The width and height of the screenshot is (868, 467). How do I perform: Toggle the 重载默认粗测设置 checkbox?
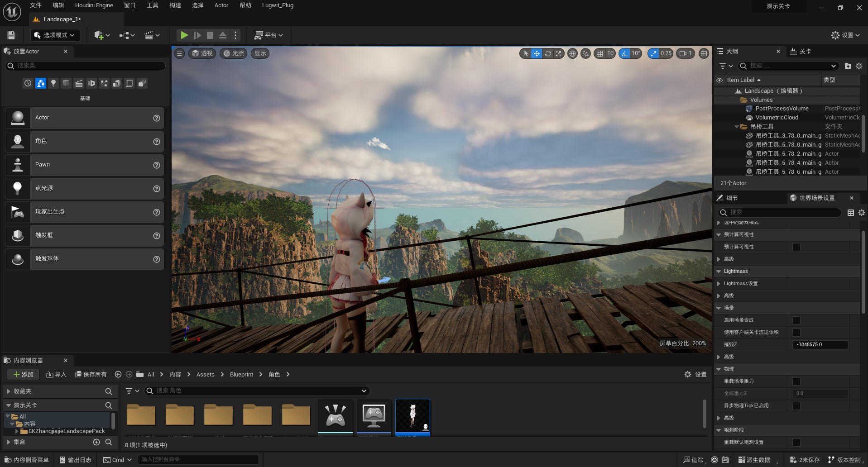tap(796, 443)
